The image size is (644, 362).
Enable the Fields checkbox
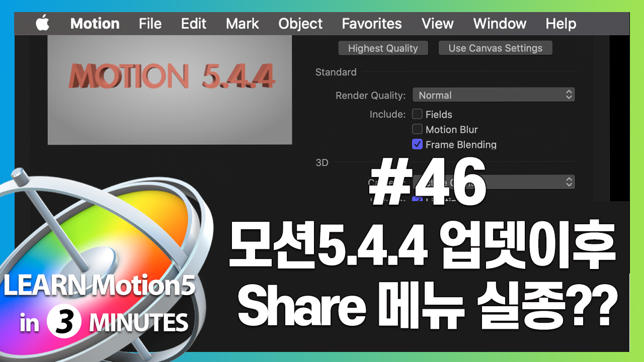coord(417,114)
